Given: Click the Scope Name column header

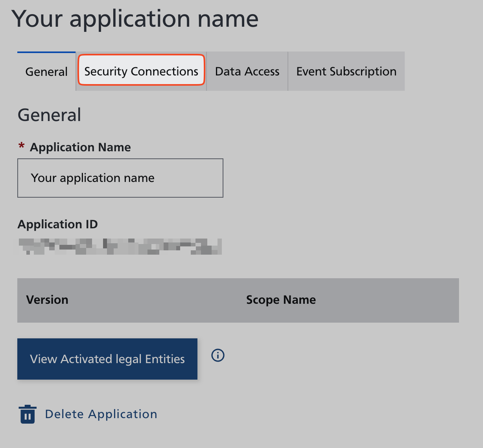Looking at the screenshot, I should click(281, 300).
